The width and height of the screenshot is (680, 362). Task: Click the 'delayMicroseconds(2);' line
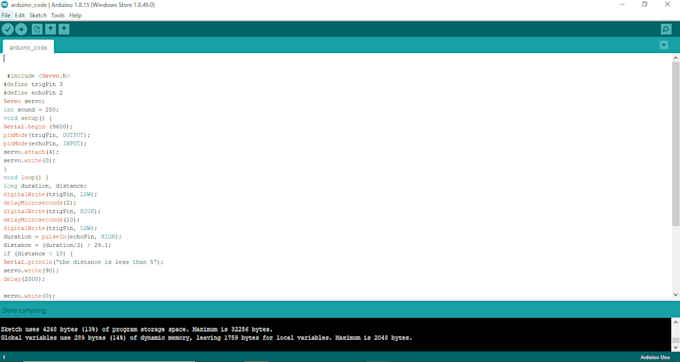tap(40, 203)
